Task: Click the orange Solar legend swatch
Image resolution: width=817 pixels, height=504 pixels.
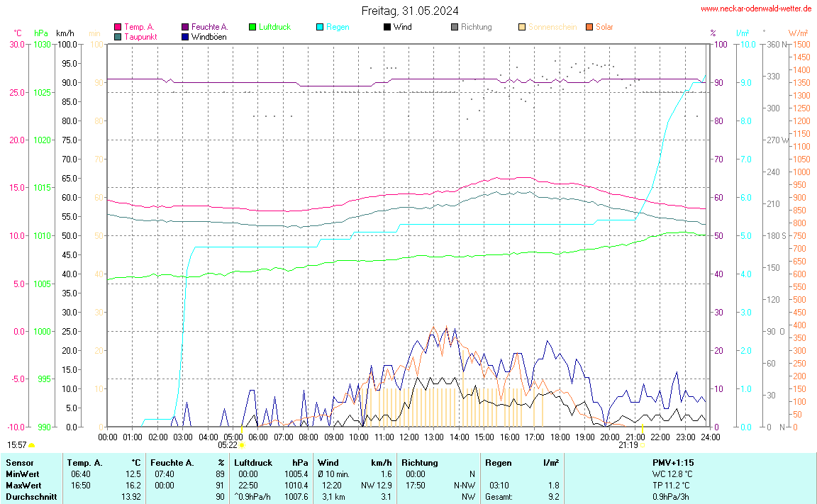Action: tap(589, 27)
